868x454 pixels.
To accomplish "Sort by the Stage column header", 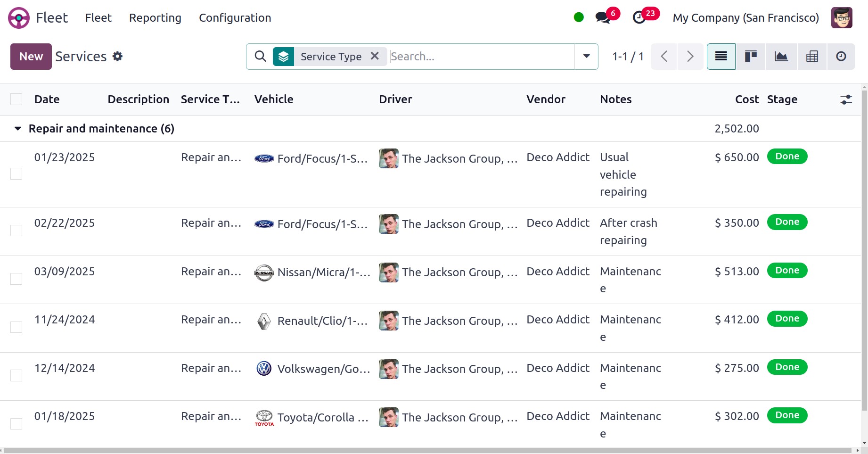I will (x=782, y=99).
